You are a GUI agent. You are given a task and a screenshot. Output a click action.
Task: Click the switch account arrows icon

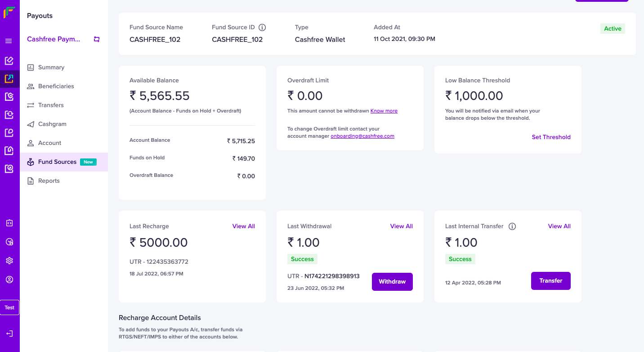point(97,39)
